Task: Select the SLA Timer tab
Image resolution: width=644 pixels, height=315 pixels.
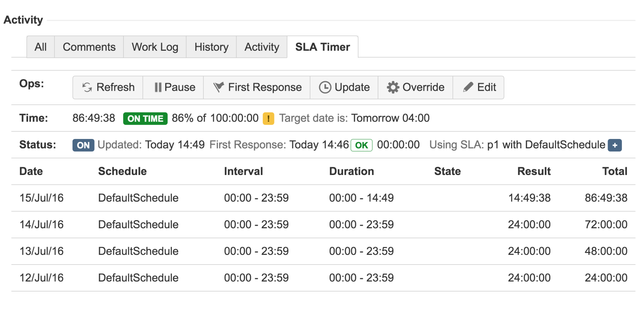Action: click(x=322, y=47)
